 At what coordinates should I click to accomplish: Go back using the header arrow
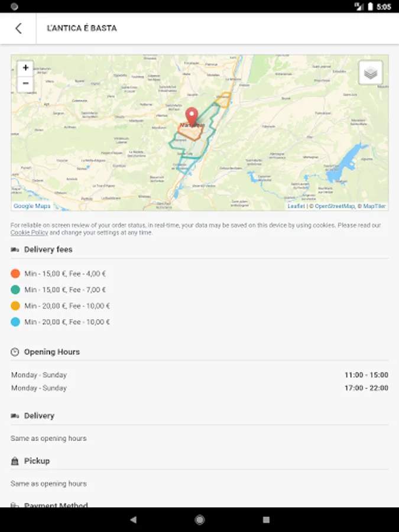(18, 28)
